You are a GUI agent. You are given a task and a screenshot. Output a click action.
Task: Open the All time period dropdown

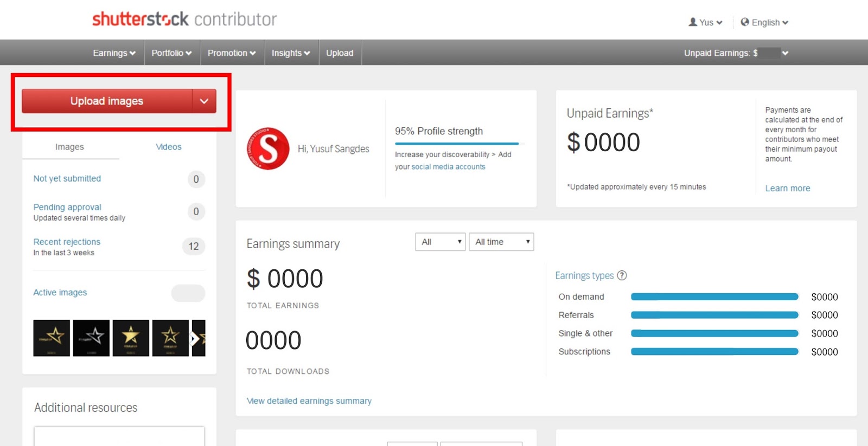tap(501, 242)
